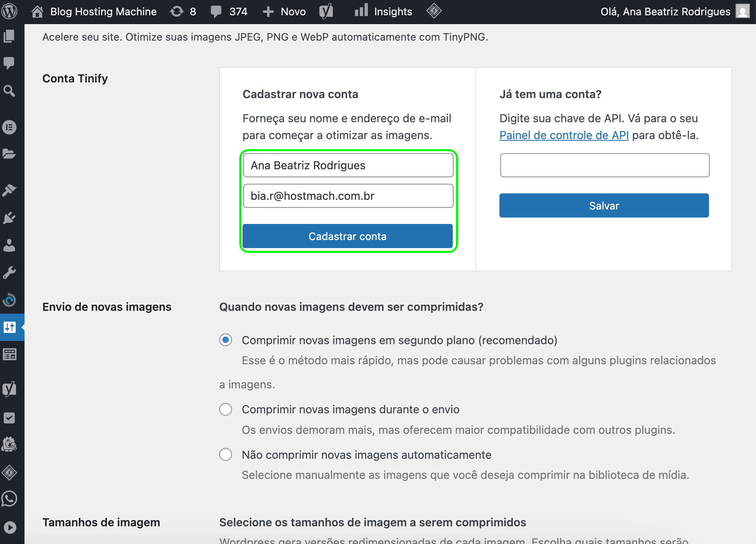The height and width of the screenshot is (544, 756).
Task: Click the empty API key input field
Action: tap(605, 165)
